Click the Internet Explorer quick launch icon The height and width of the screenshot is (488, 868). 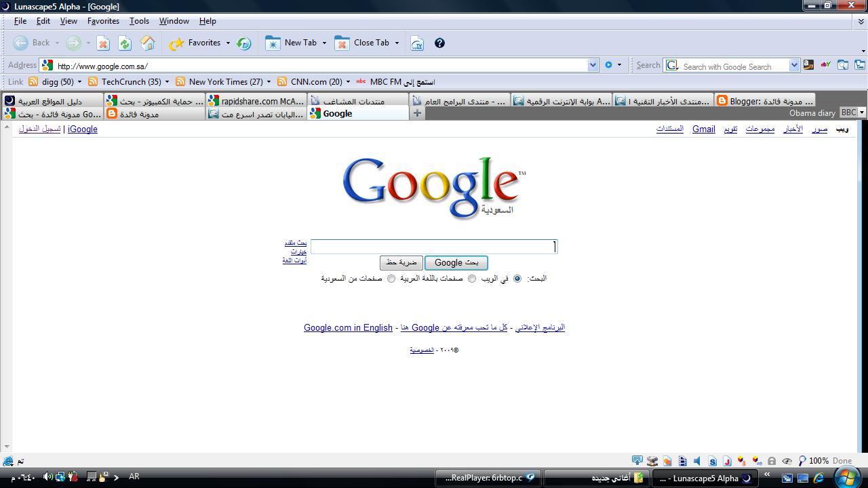818,479
